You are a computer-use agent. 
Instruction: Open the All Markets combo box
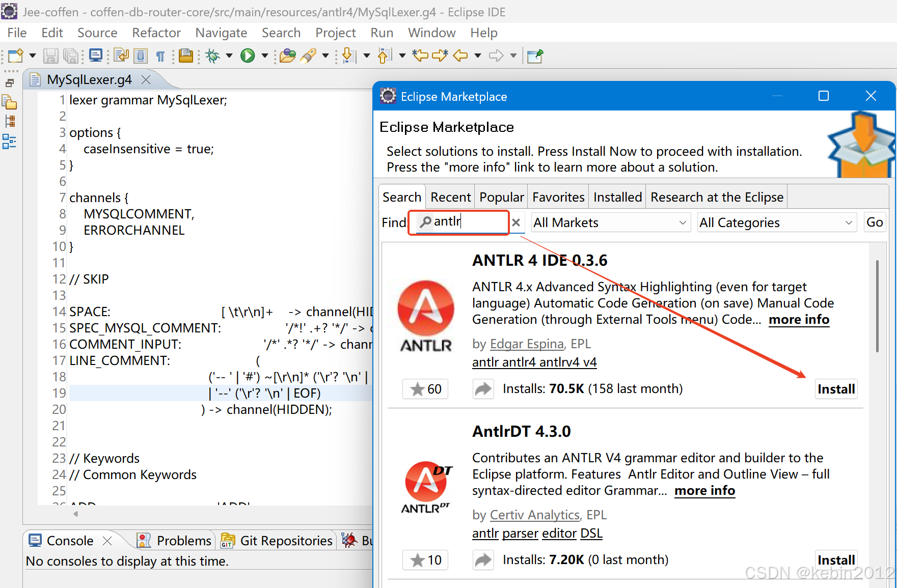pos(610,222)
